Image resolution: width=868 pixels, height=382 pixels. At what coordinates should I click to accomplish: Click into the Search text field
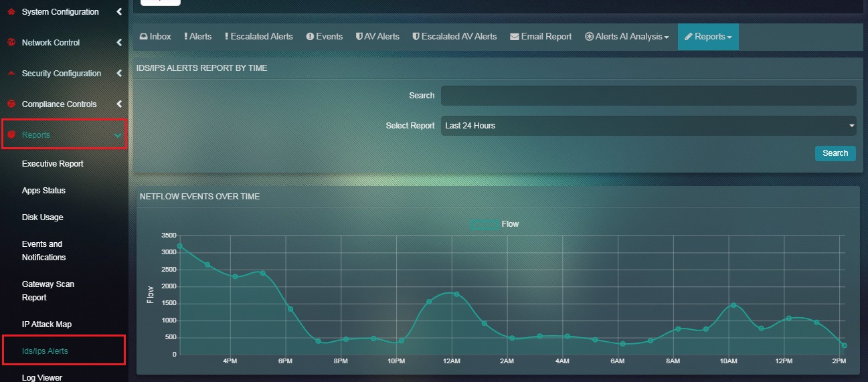coord(648,96)
